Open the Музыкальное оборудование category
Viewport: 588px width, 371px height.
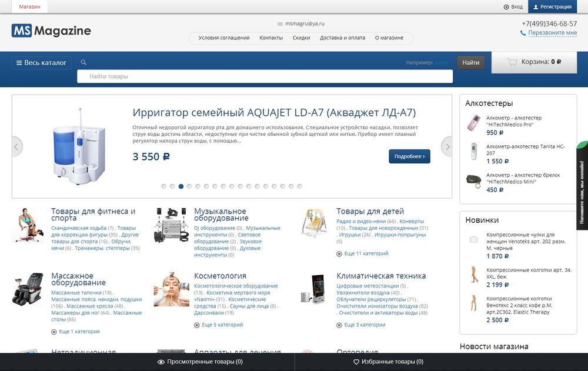(221, 215)
